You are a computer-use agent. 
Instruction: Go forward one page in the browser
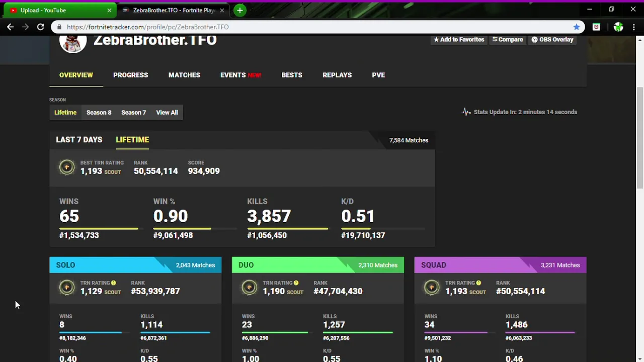(x=25, y=27)
